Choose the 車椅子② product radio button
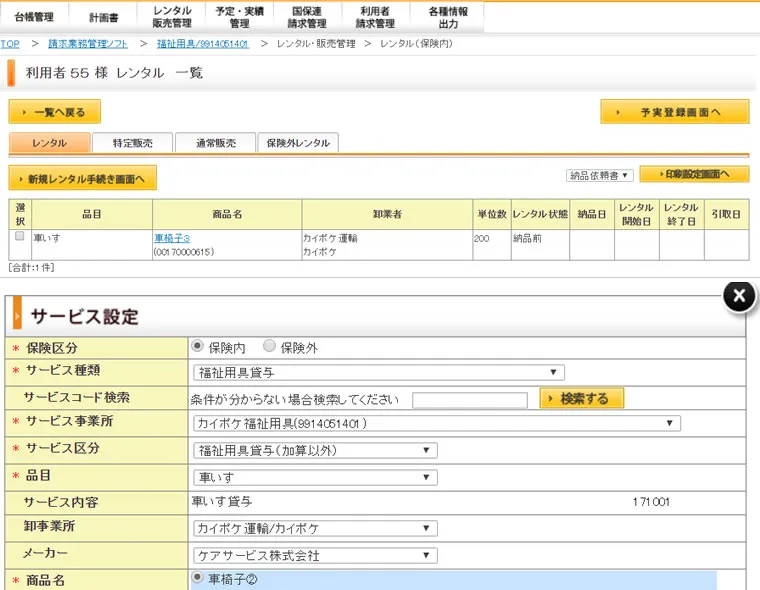The image size is (760, 590). (198, 578)
